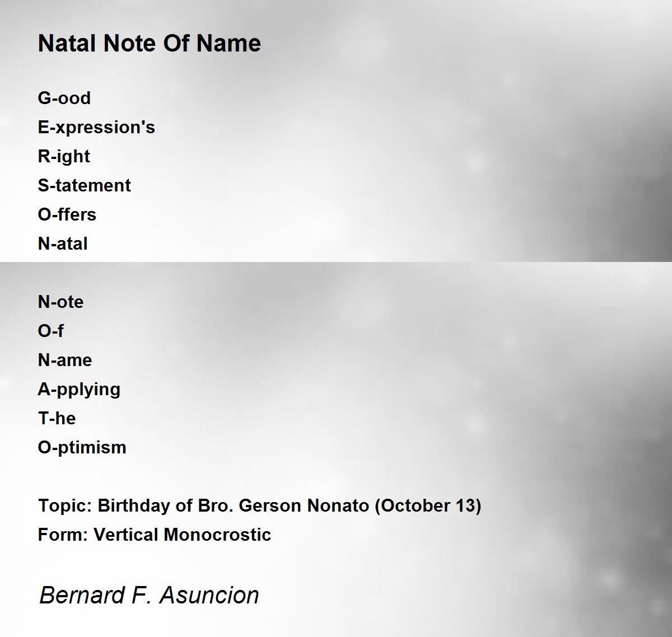The height and width of the screenshot is (637, 672).
Task: Select the line R-ight
Action: [64, 157]
